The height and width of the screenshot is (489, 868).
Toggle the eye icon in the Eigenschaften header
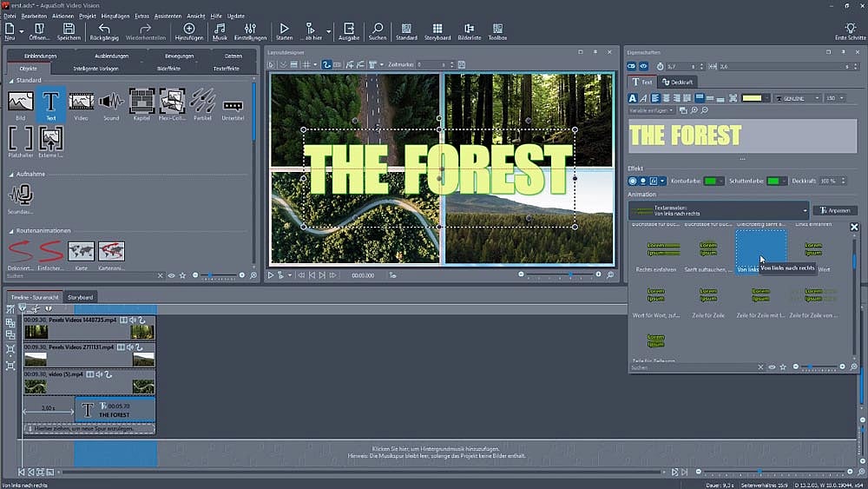pos(643,66)
